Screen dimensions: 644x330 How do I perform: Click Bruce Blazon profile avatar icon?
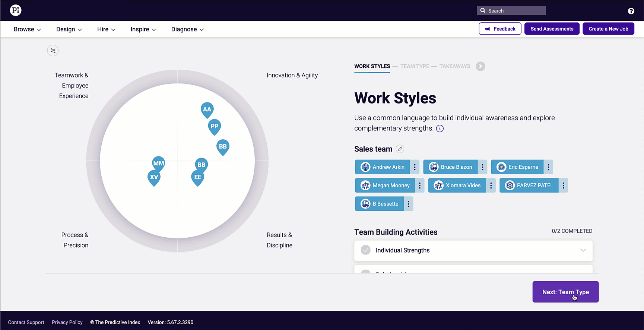coord(434,167)
